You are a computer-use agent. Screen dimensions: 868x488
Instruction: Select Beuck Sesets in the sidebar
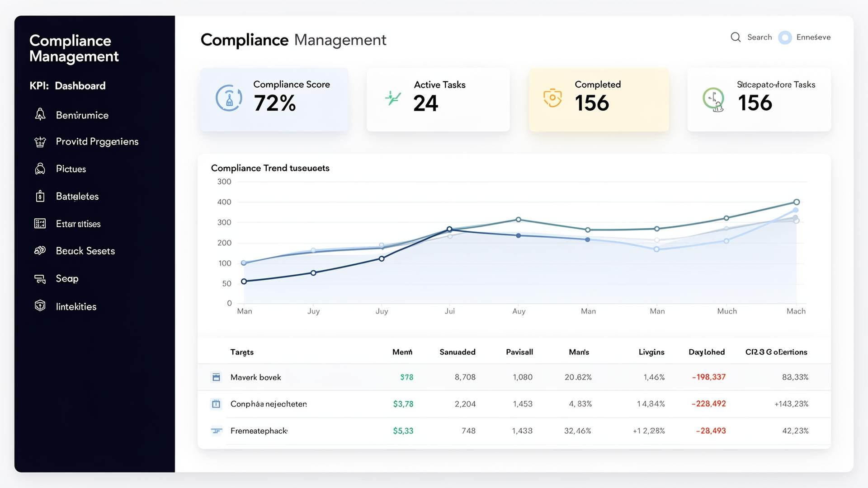[x=85, y=251]
